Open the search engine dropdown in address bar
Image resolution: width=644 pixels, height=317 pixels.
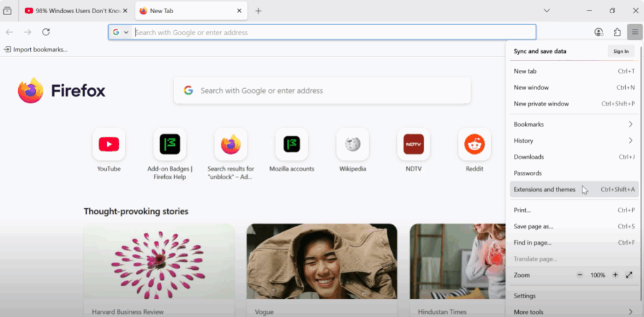(x=121, y=32)
